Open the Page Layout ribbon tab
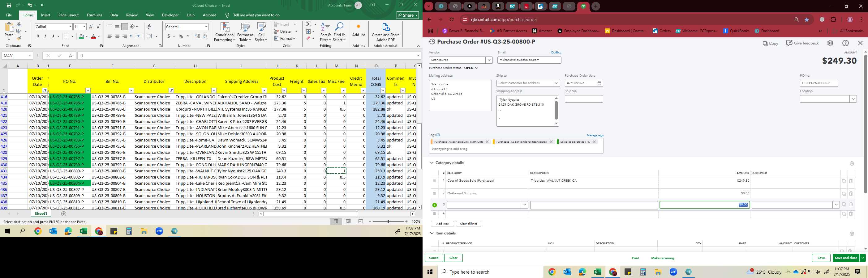 68,15
